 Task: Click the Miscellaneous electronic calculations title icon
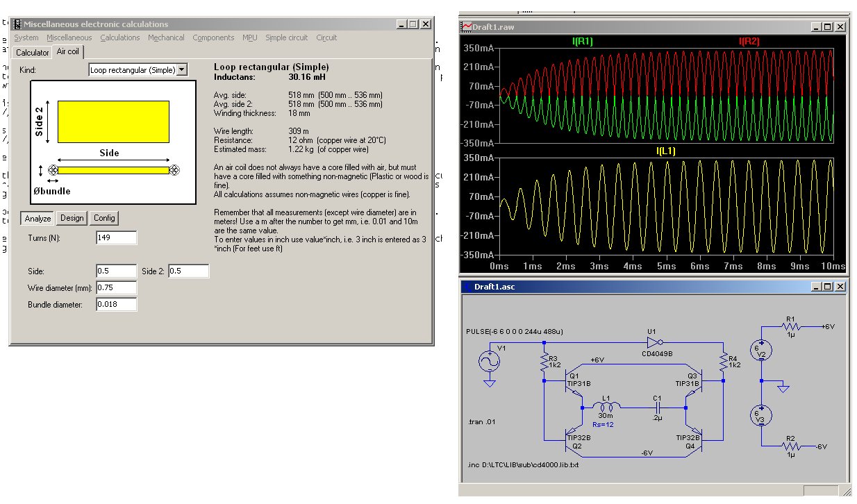(17, 24)
